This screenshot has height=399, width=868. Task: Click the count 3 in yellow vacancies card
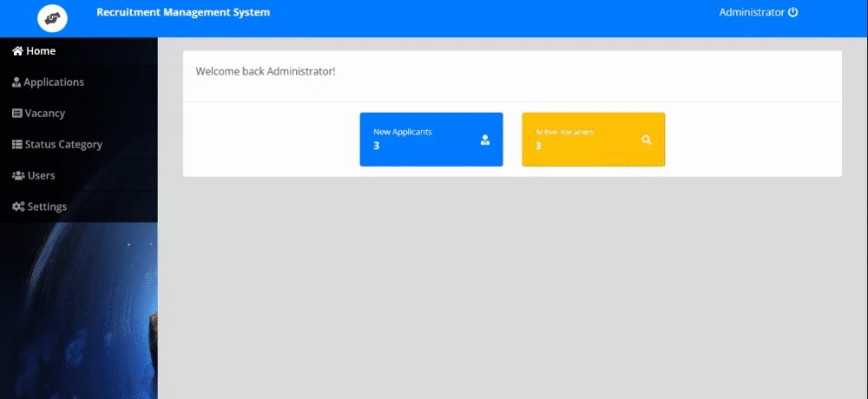coord(537,146)
